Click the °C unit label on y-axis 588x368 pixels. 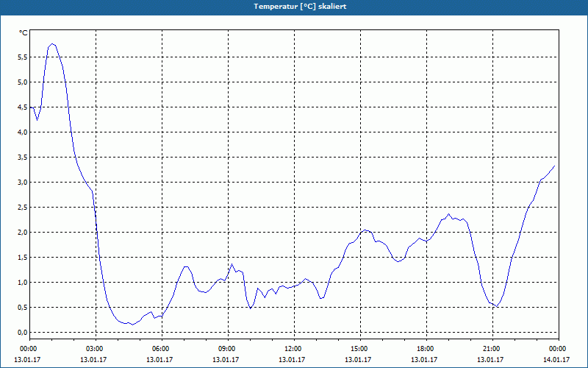[x=24, y=33]
